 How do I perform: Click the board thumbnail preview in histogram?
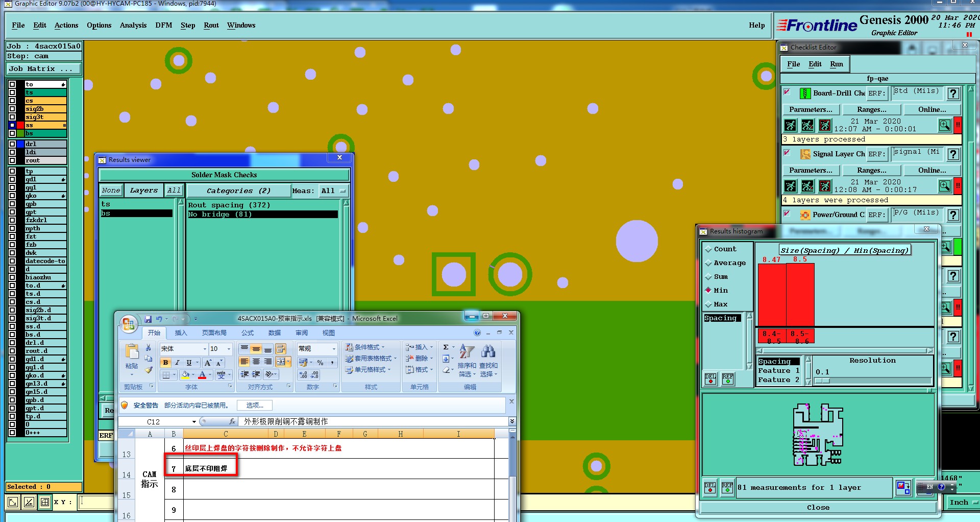(x=818, y=435)
